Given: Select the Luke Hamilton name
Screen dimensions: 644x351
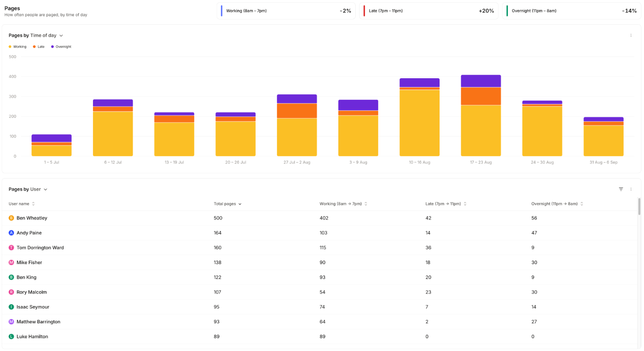Looking at the screenshot, I should pos(32,336).
